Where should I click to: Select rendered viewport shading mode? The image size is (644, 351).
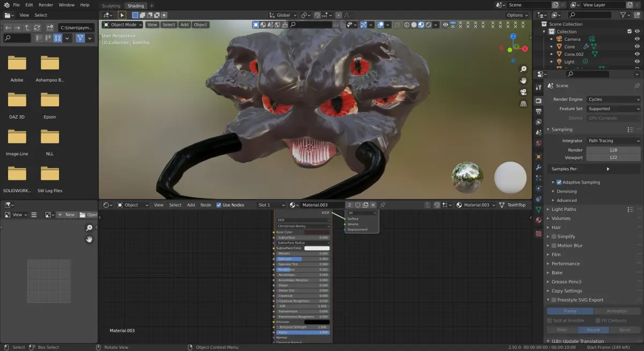point(429,25)
